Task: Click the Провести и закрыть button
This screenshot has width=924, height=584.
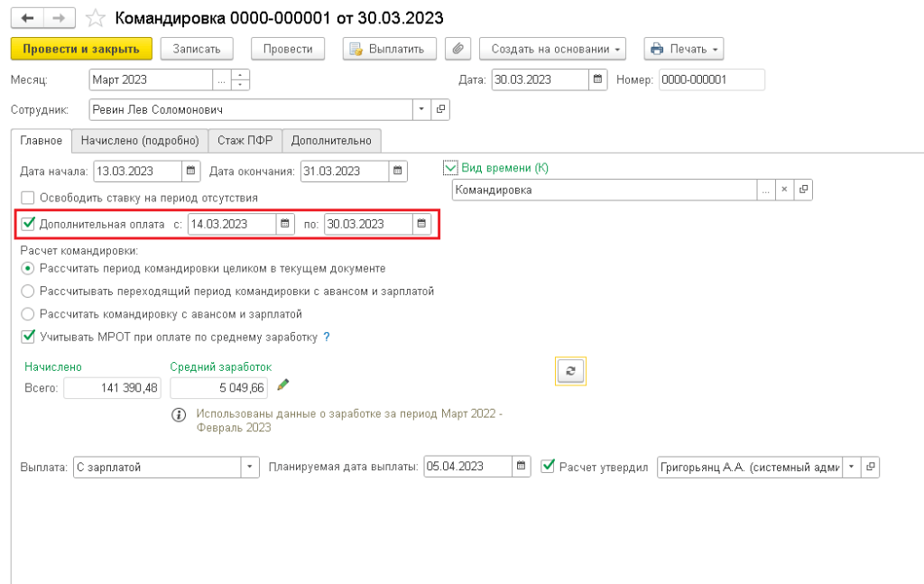Action: tap(81, 49)
